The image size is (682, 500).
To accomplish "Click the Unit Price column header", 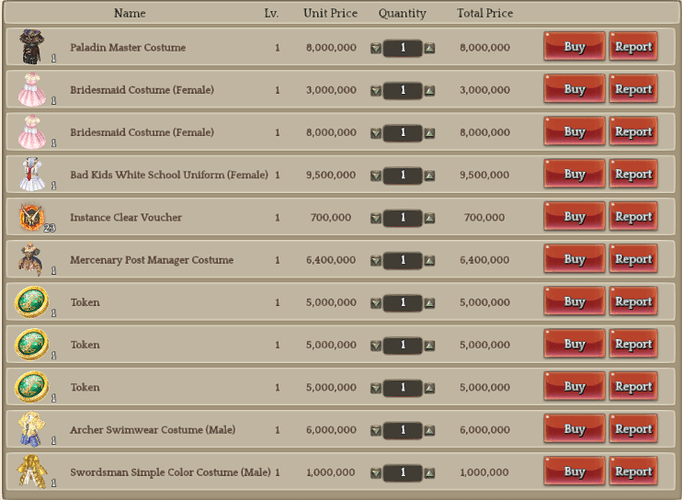I will point(329,14).
